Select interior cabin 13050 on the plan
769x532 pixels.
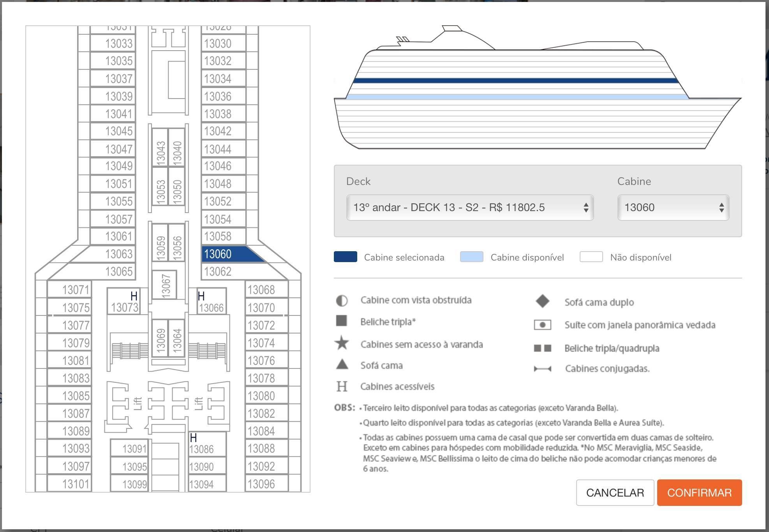tap(176, 186)
